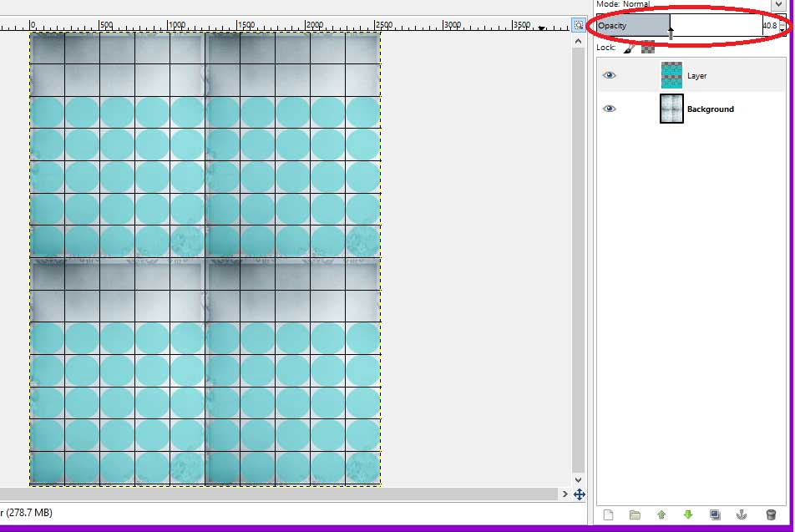Lock pixels with the paintbrush icon
Image resolution: width=795 pixels, height=532 pixels.
pyautogui.click(x=629, y=48)
